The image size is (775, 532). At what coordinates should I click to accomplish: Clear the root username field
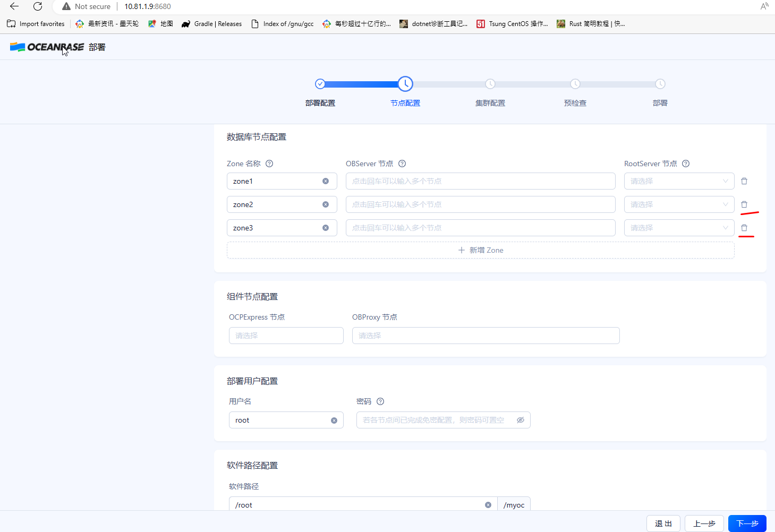[334, 420]
